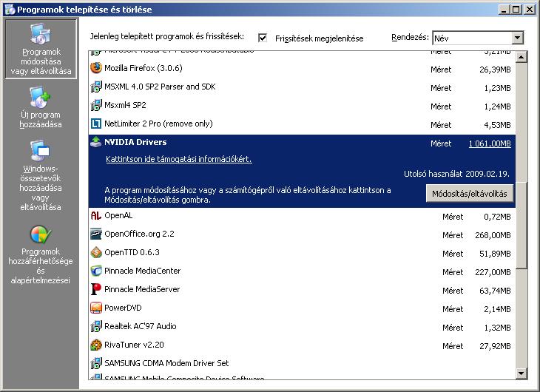Select Pinnacle MediaServer entry
Screen dimensions: 540x392
pyautogui.click(x=302, y=290)
